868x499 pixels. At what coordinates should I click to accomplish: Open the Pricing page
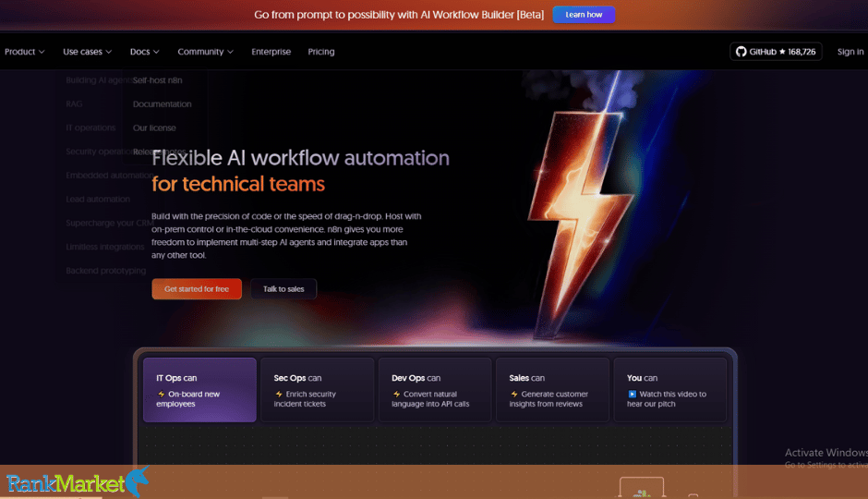pyautogui.click(x=321, y=52)
